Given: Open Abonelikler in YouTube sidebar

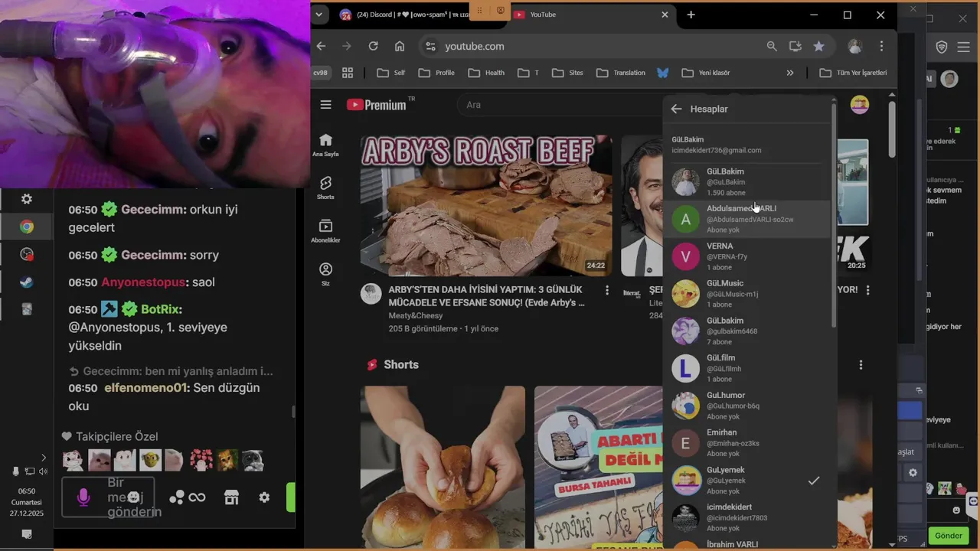Looking at the screenshot, I should pyautogui.click(x=325, y=230).
